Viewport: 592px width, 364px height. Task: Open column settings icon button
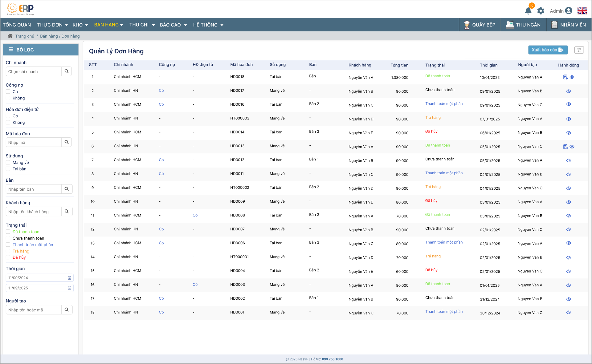(579, 50)
